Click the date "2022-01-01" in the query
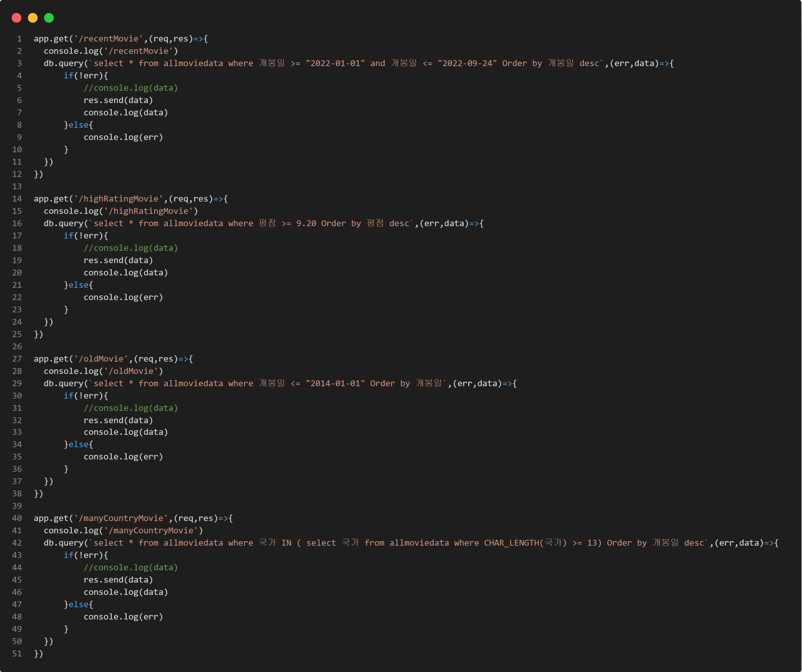Image resolution: width=802 pixels, height=672 pixels. click(335, 64)
